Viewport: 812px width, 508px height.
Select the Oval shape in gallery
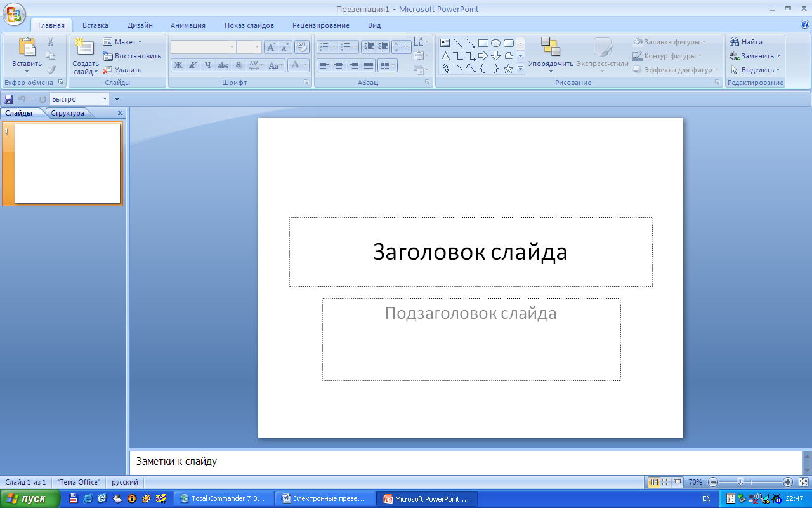pos(496,43)
